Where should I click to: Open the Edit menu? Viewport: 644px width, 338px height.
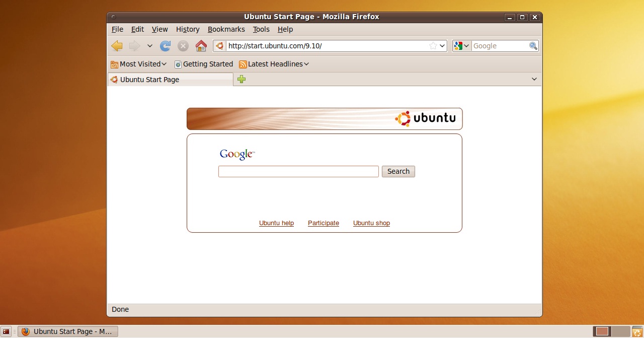pyautogui.click(x=137, y=29)
